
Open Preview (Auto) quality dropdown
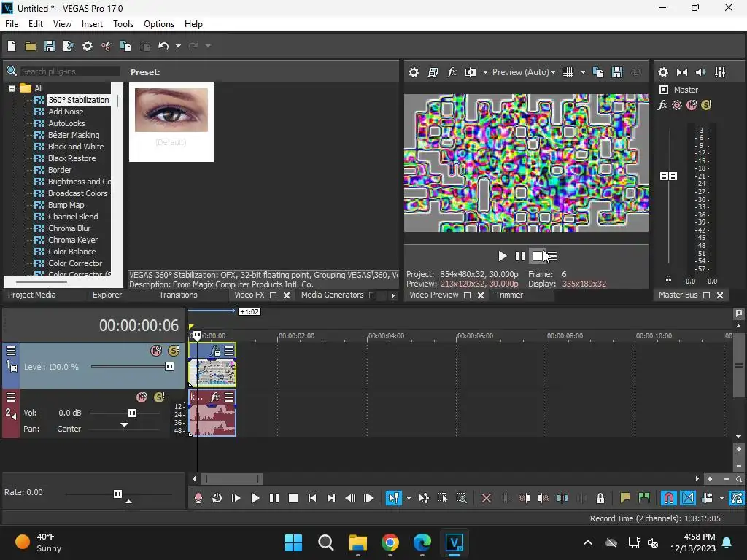click(524, 72)
